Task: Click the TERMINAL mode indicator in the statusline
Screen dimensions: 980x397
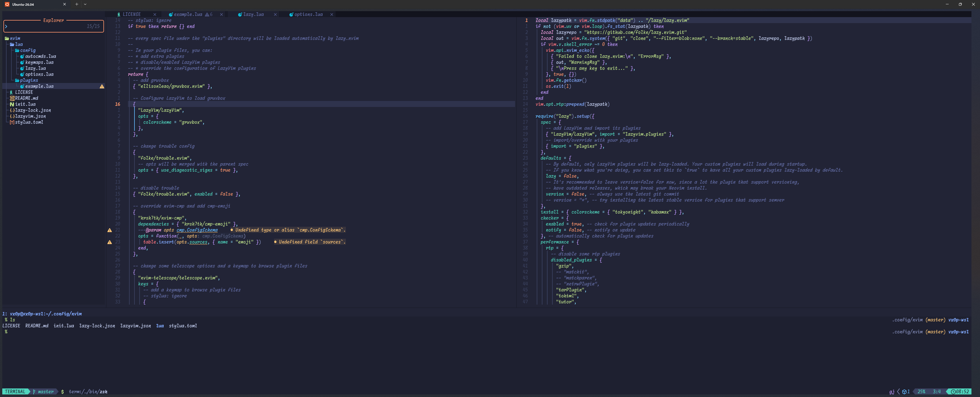Action: coord(15,392)
